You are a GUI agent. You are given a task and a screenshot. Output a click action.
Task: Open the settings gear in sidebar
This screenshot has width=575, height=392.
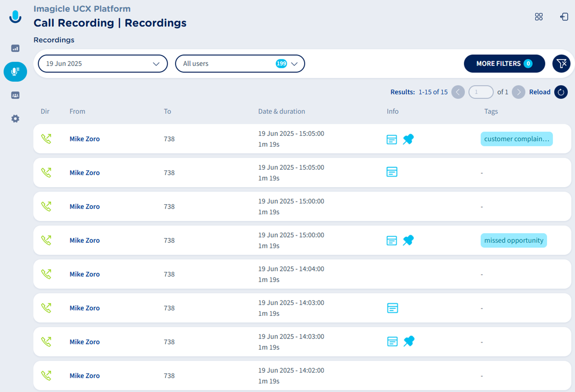pos(15,119)
